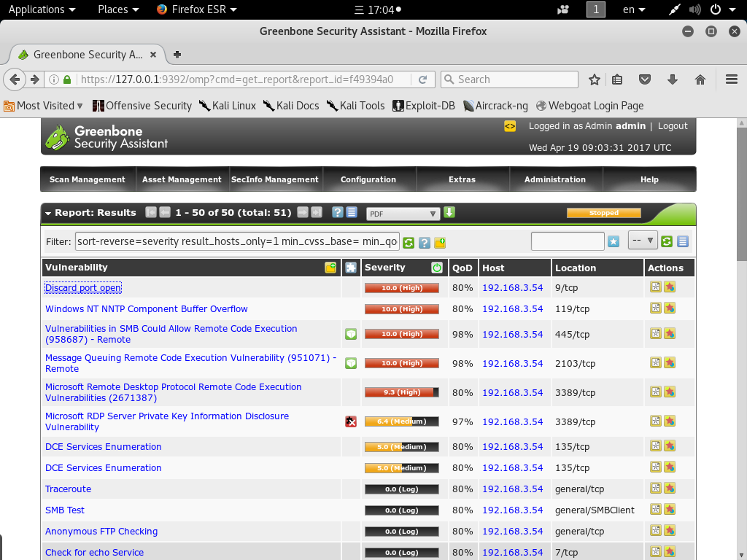Image resolution: width=747 pixels, height=560 pixels.
Task: Click the will-not-fix icon on the RDP Private Key row
Action: coord(351,421)
